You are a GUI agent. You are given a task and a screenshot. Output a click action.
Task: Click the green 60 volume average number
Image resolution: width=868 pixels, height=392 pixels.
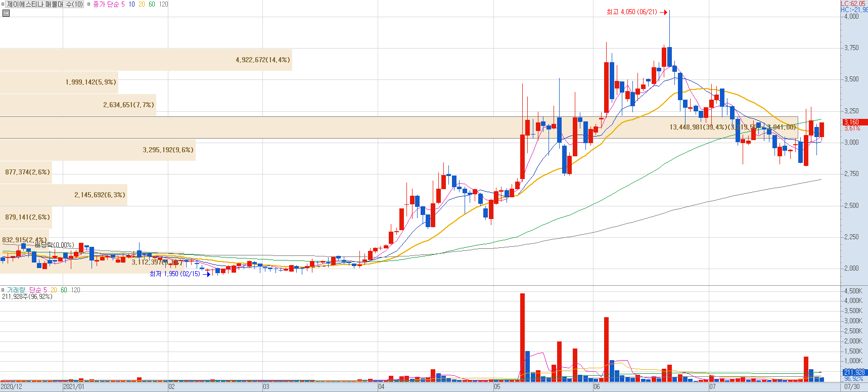pos(64,290)
